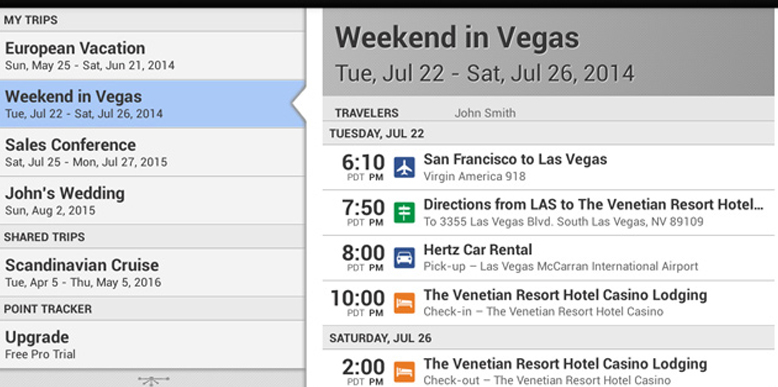Viewport: 778px width, 387px height.
Task: Tap the John Smith traveler name
Action: coord(485,113)
